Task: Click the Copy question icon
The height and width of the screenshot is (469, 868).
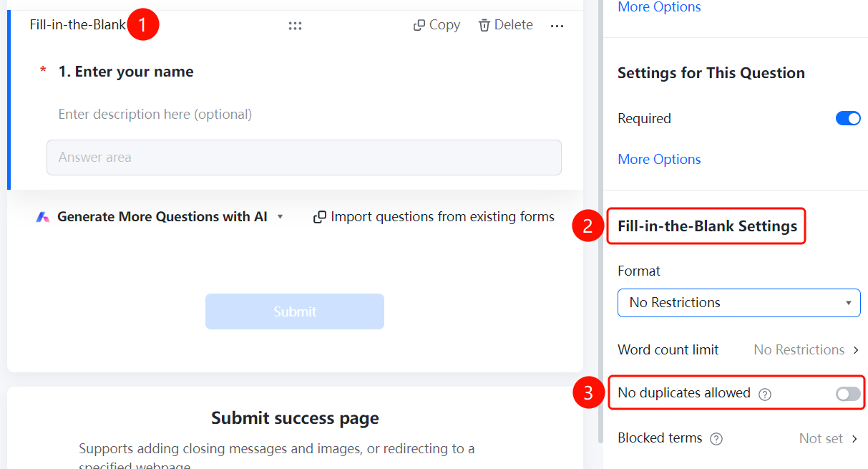Action: coord(419,25)
